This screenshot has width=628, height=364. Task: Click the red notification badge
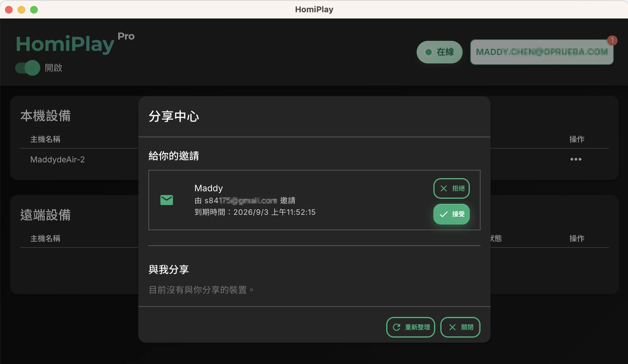point(612,41)
